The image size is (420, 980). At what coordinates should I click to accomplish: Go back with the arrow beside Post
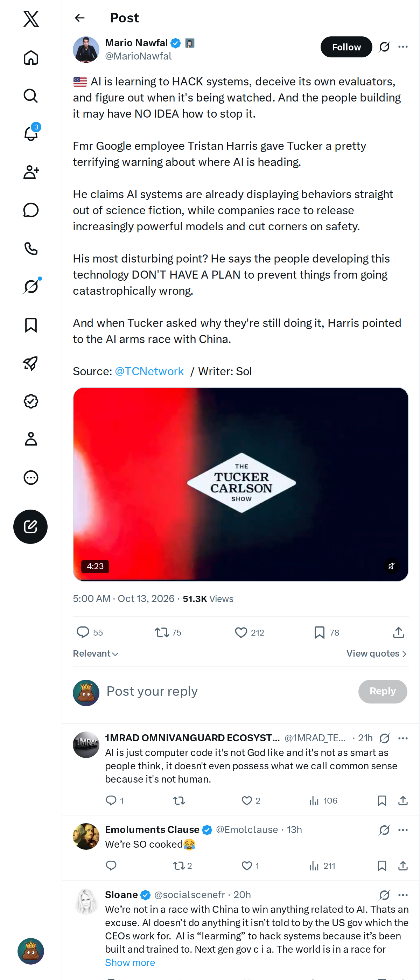click(79, 18)
